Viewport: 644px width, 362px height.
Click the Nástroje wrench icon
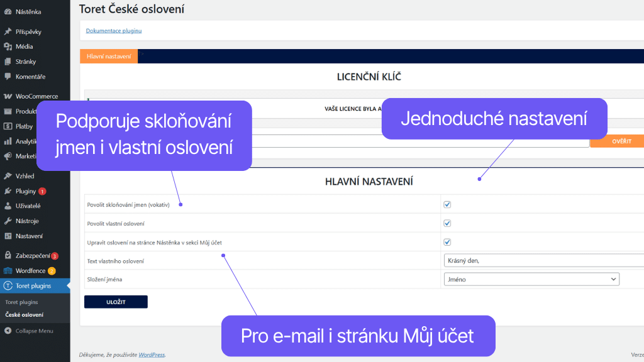tap(8, 221)
